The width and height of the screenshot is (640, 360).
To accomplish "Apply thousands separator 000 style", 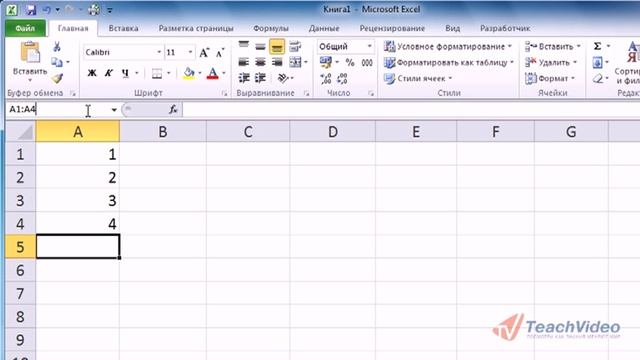I will (367, 62).
